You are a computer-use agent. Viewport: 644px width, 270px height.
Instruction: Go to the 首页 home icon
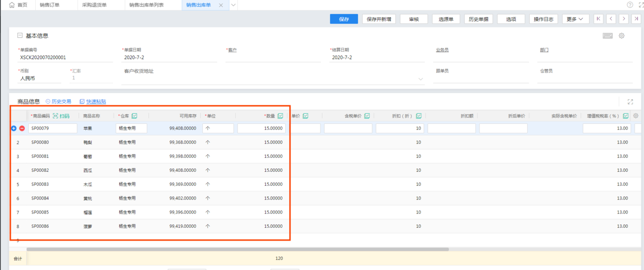(12, 5)
